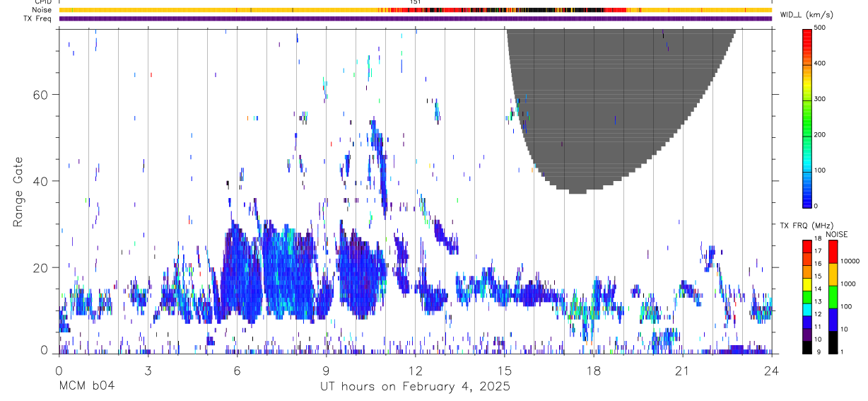Click the '200' value on WID color bar
Viewport: 868px width, 401px height.
(x=821, y=134)
